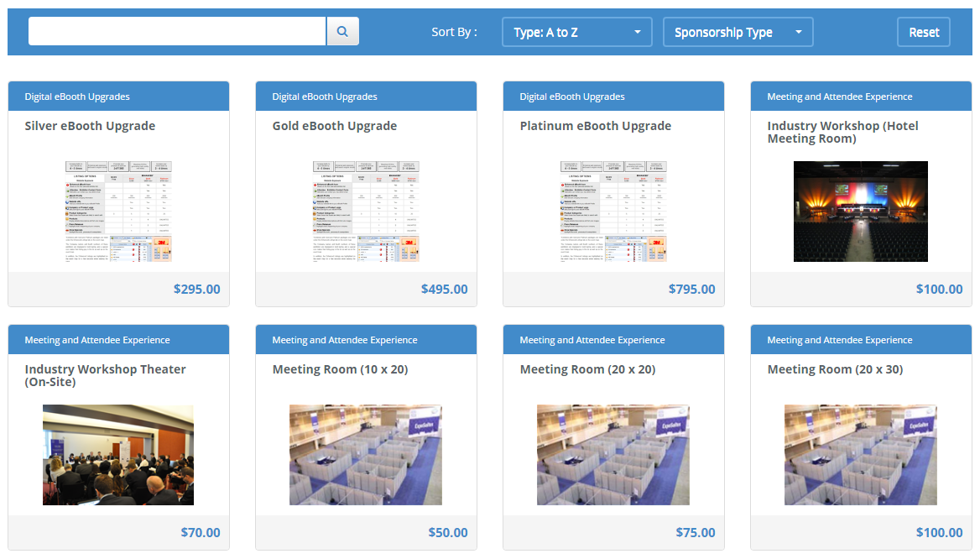This screenshot has width=980, height=559.
Task: Click the Meeting Room (20 x 20) image
Action: tap(613, 455)
